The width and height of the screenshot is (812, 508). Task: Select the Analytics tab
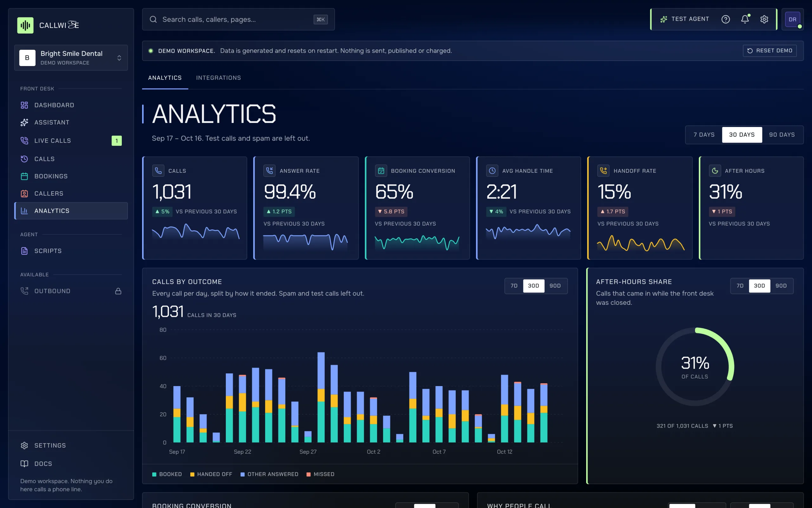point(165,78)
